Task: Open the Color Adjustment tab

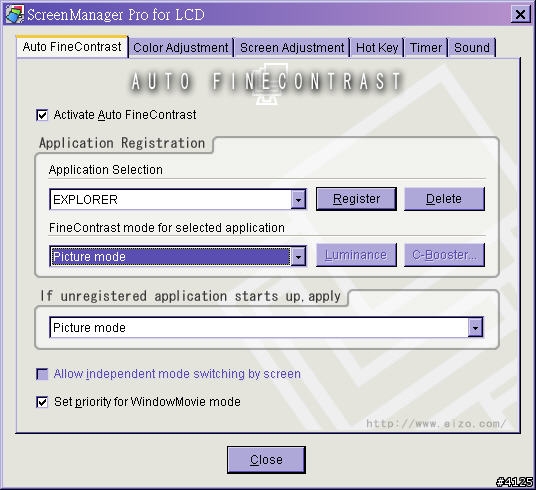Action: pos(180,48)
